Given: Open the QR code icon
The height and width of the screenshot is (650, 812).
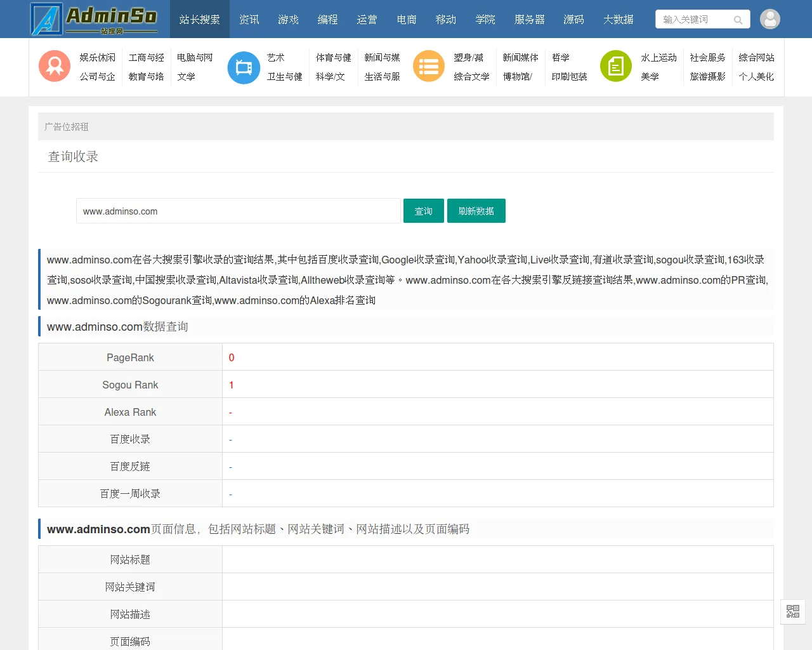Looking at the screenshot, I should [792, 611].
